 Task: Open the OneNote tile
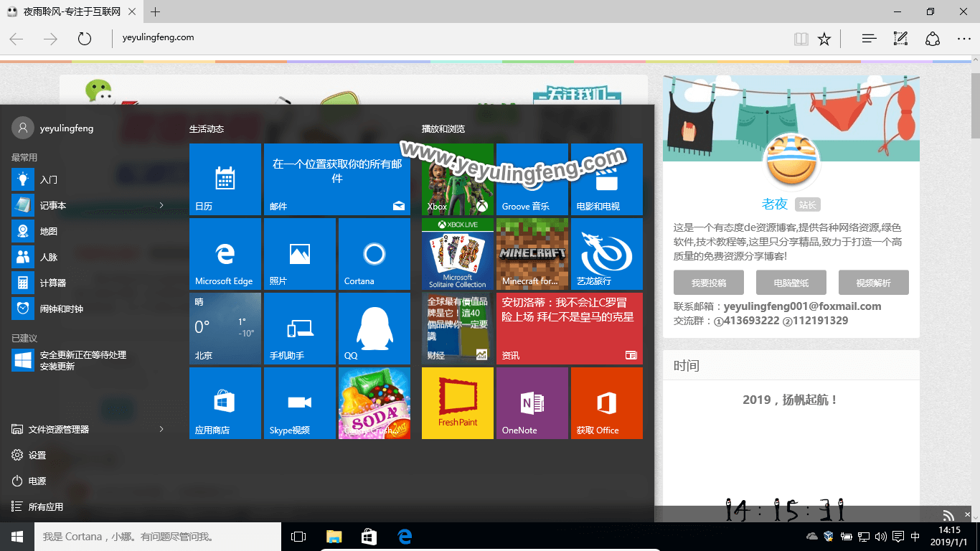tap(532, 403)
